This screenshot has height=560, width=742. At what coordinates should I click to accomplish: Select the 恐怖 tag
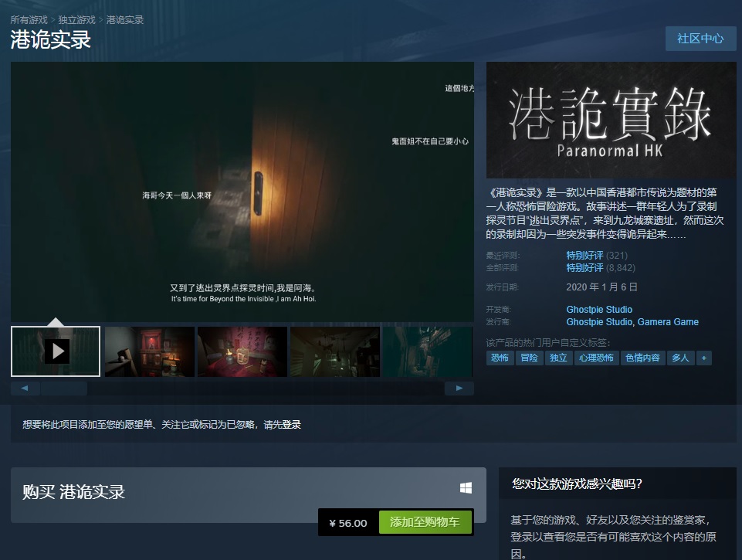tap(500, 358)
